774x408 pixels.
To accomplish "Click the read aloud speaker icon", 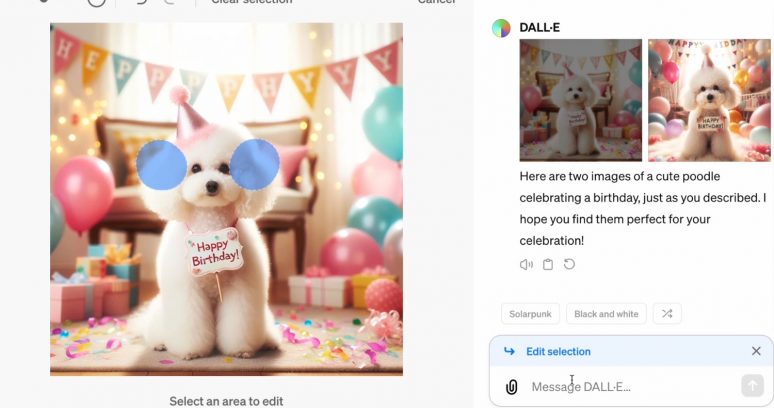I will pos(526,265).
